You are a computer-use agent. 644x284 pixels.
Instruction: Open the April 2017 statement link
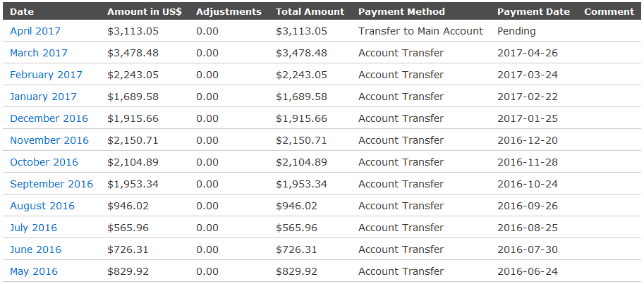tap(35, 31)
